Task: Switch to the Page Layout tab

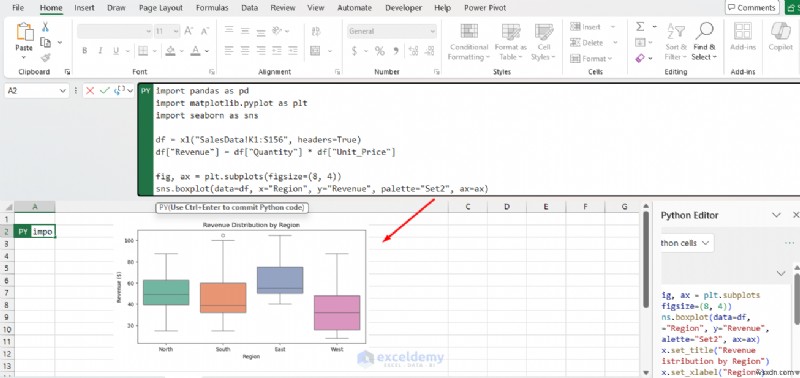Action: click(161, 8)
